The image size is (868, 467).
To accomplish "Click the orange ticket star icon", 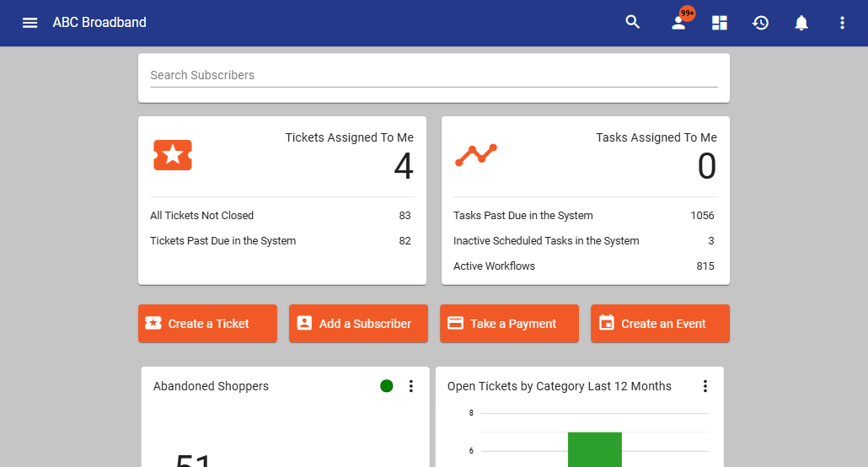I will [173, 155].
